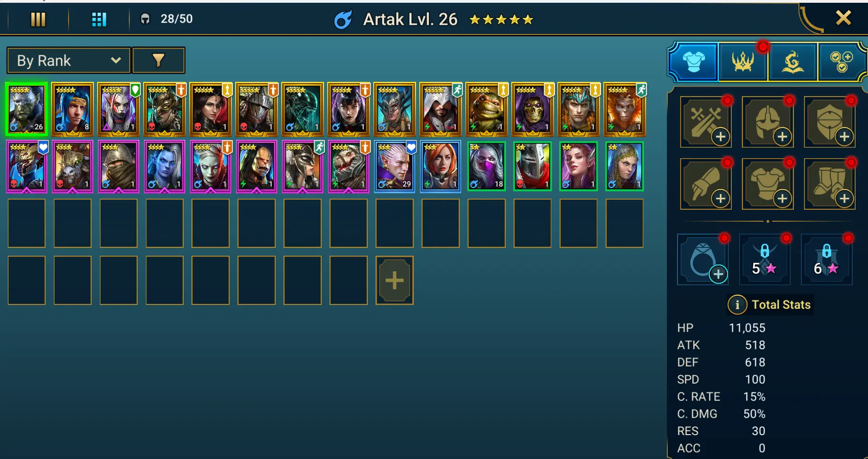Select the level 18 uncommon champion

tap(486, 166)
